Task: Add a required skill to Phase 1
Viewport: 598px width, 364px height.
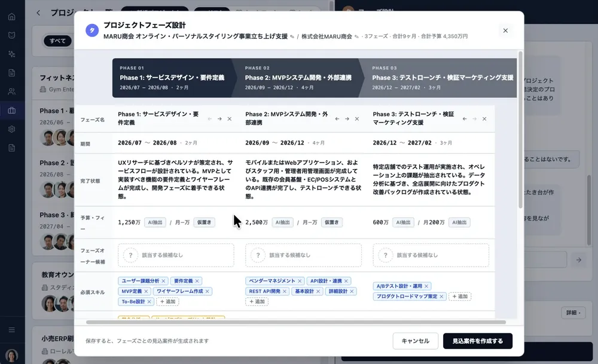Action: 168,301
